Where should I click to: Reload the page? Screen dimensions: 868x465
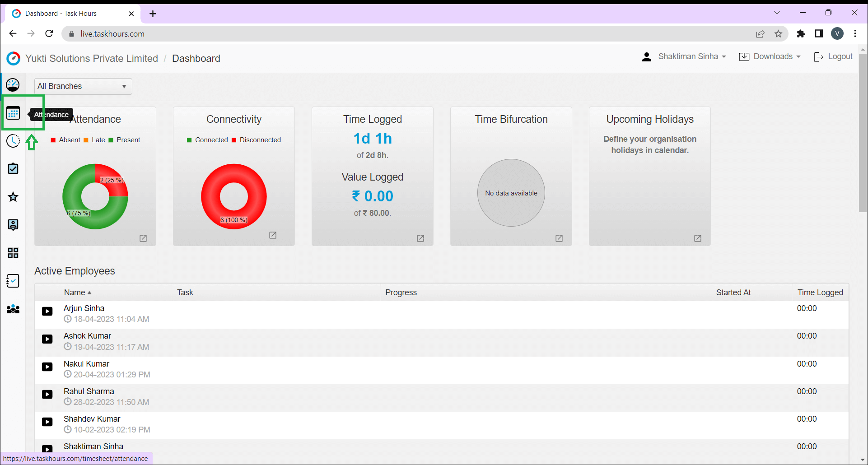49,33
